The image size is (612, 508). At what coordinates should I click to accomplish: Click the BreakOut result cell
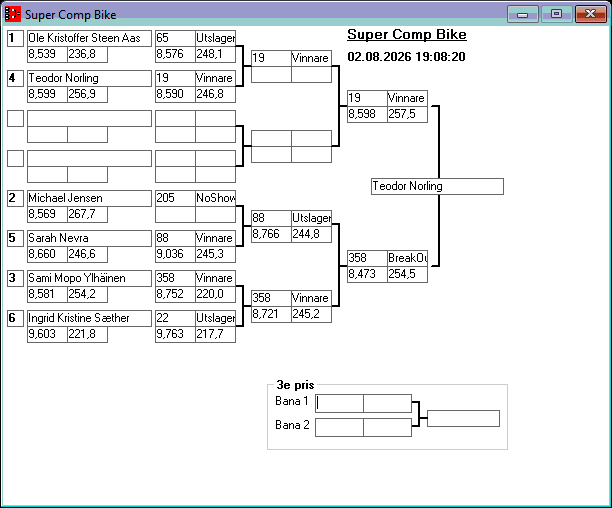[x=407, y=258]
